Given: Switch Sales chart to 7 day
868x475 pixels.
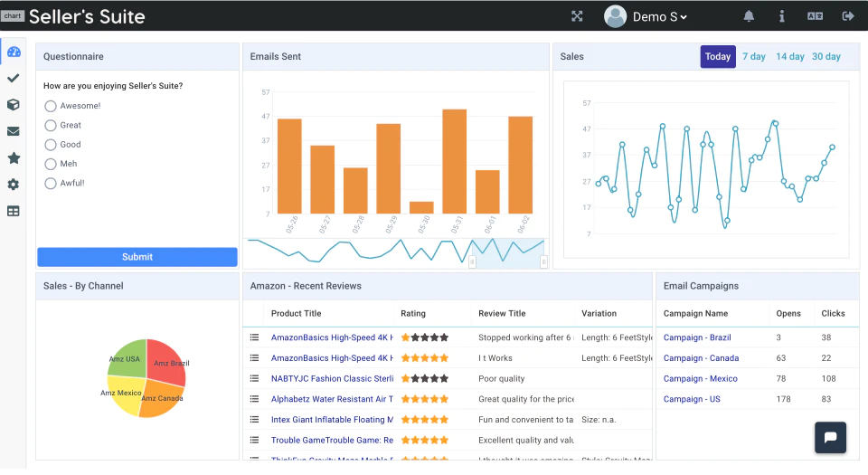Looking at the screenshot, I should pyautogui.click(x=753, y=56).
